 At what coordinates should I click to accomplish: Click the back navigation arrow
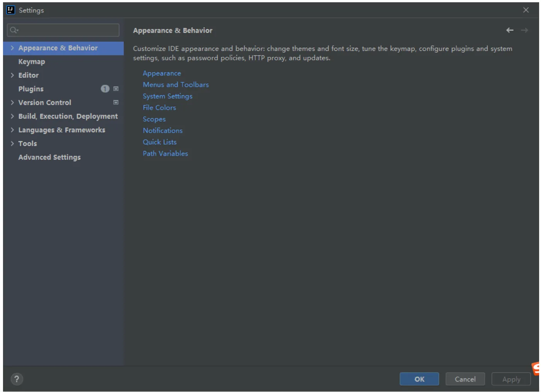(x=510, y=30)
